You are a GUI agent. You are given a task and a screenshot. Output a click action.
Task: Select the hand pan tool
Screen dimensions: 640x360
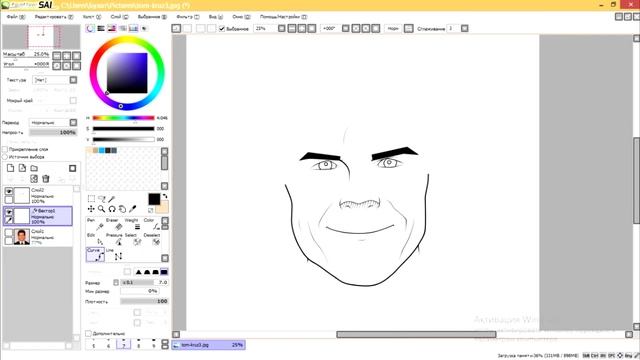pyautogui.click(x=122, y=209)
